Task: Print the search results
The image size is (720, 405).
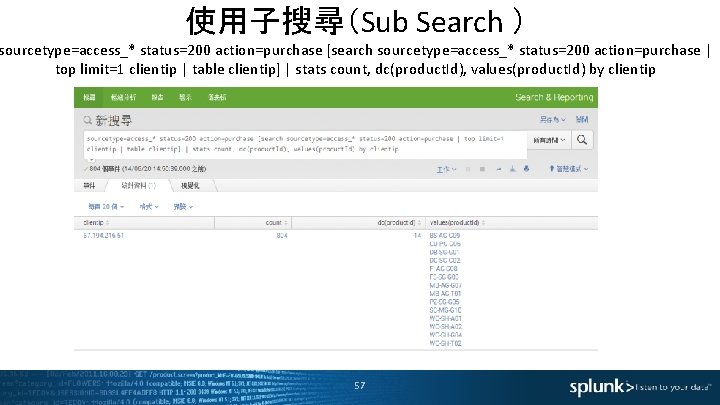Action: pyautogui.click(x=526, y=169)
